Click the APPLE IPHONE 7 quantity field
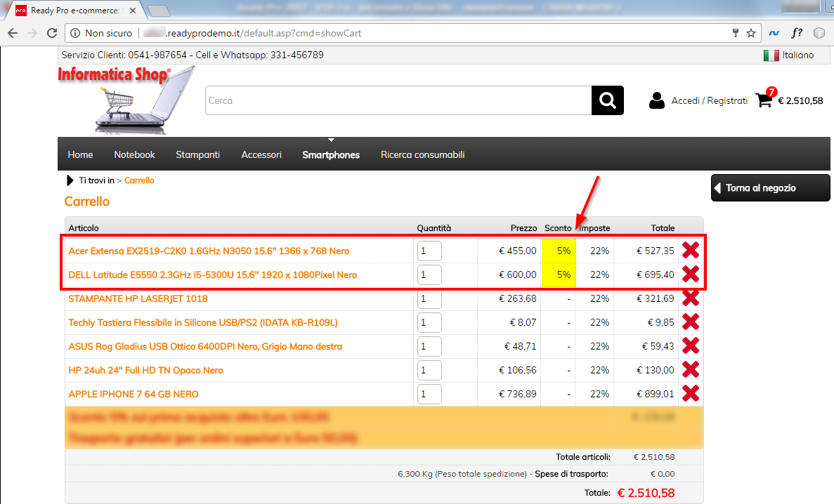Screen dimensions: 834x504 point(429,394)
